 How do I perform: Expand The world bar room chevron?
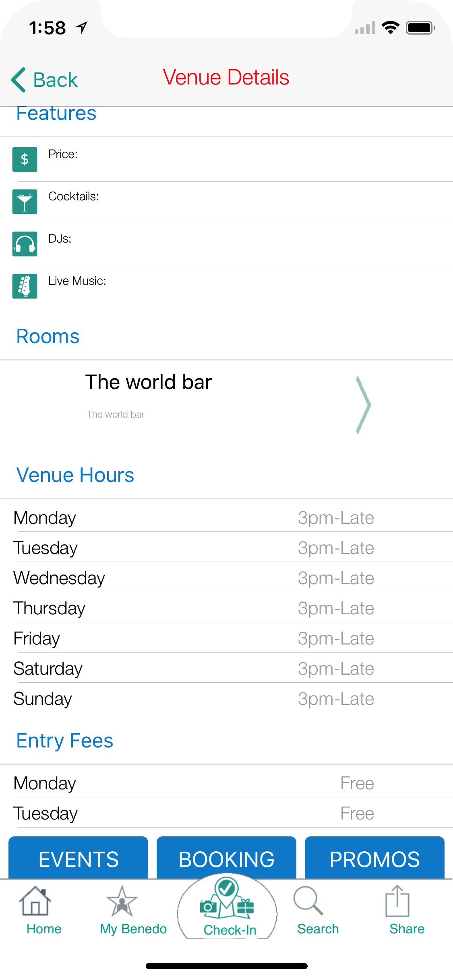tap(363, 405)
